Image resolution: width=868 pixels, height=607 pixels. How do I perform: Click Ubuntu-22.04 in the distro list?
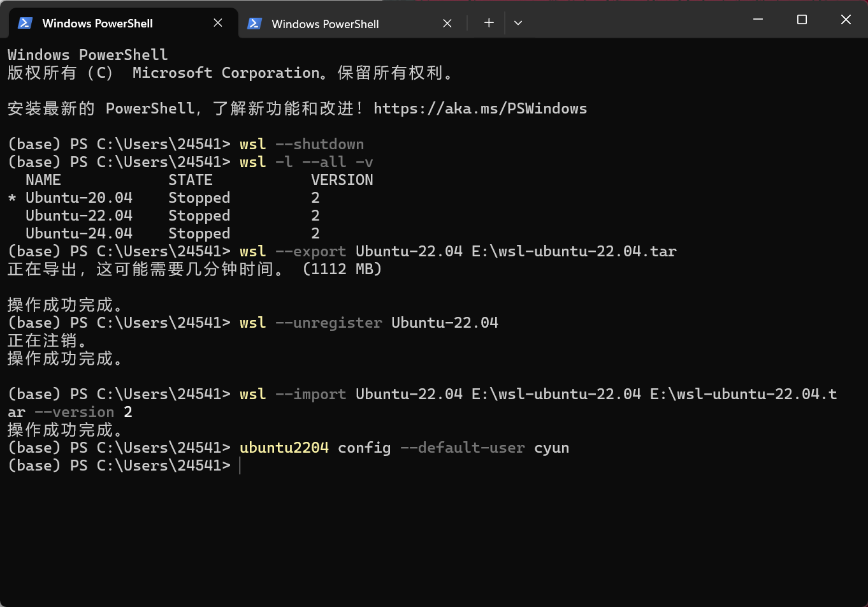pyautogui.click(x=79, y=216)
